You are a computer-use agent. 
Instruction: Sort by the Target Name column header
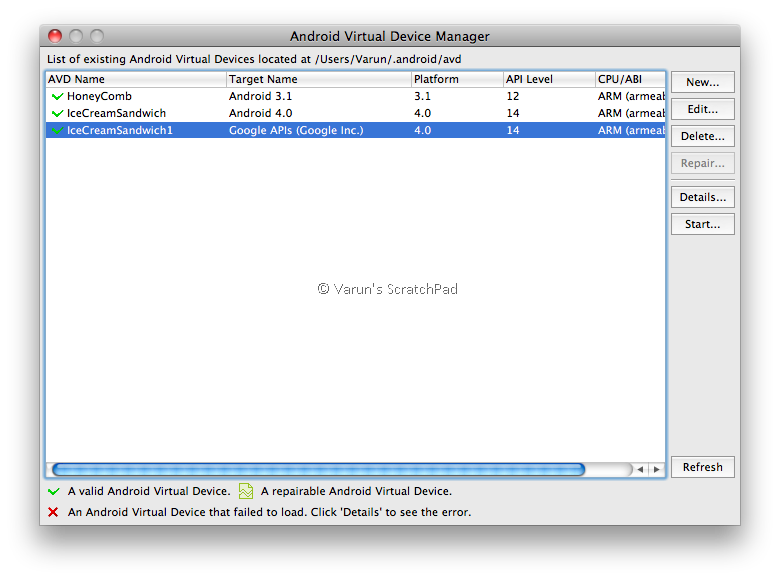(319, 79)
